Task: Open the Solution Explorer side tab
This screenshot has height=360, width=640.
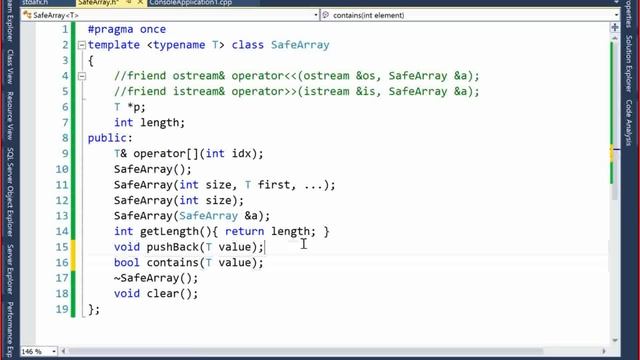Action: (x=629, y=63)
